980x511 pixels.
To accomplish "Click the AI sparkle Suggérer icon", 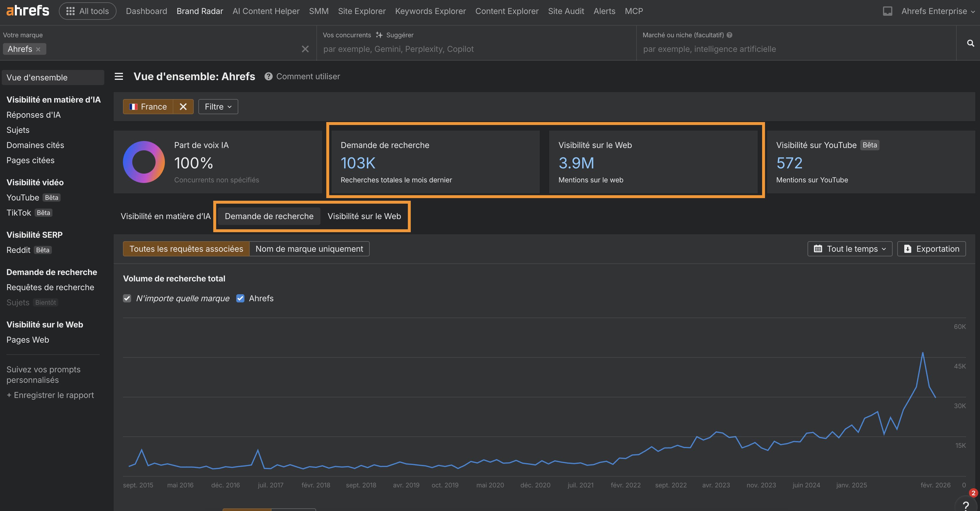I will point(379,35).
